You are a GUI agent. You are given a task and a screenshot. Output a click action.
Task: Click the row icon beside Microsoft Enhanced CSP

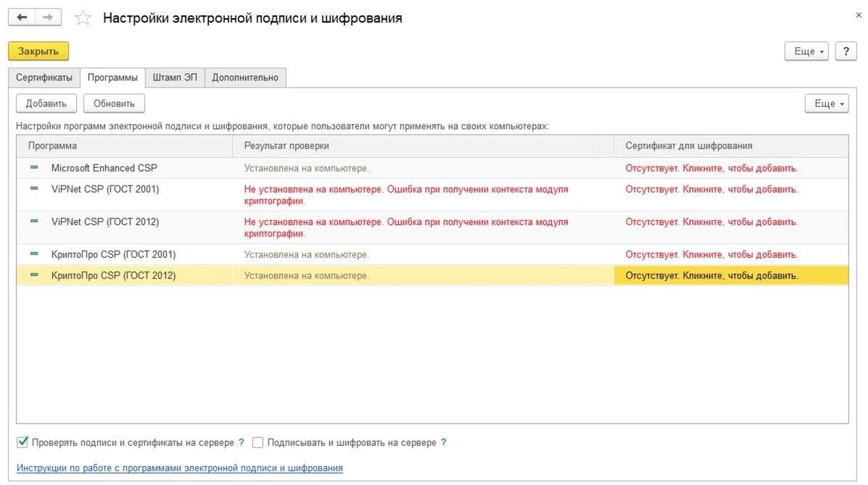pyautogui.click(x=34, y=168)
